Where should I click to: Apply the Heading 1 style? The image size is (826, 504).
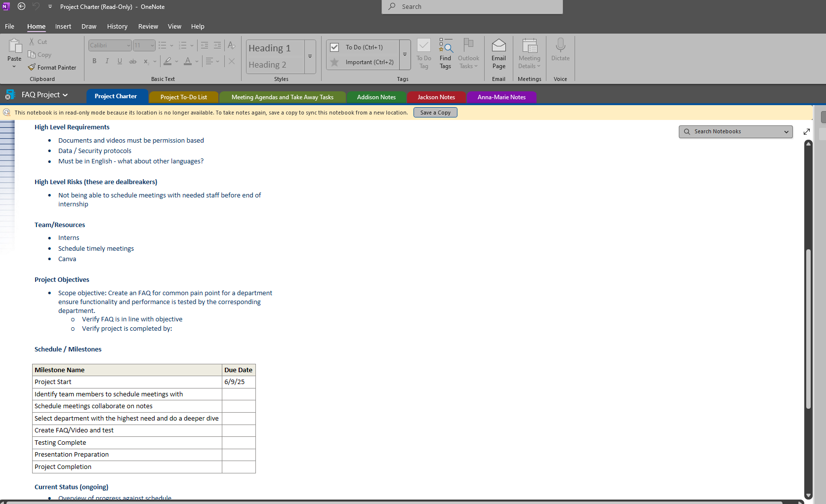coord(275,48)
